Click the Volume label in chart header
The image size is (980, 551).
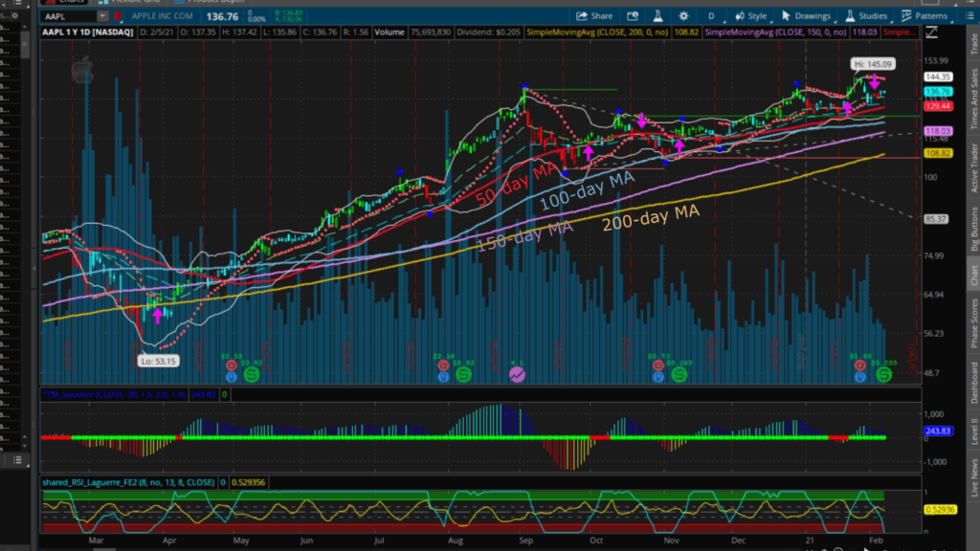click(389, 33)
